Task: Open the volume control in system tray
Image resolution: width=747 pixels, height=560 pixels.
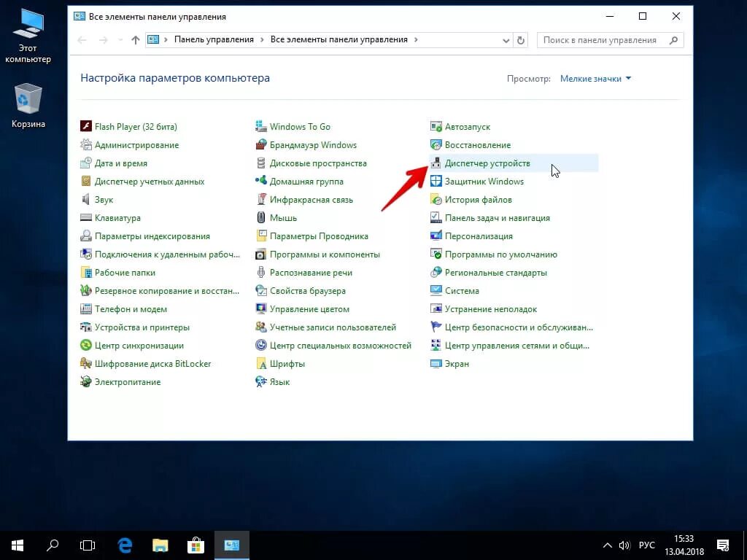Action: pos(624,545)
